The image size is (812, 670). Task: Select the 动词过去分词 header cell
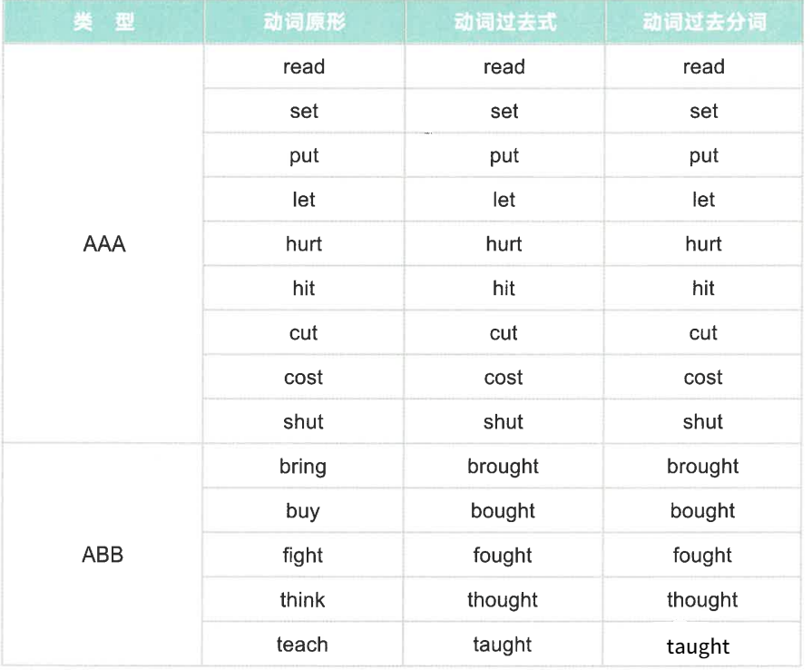(x=704, y=22)
